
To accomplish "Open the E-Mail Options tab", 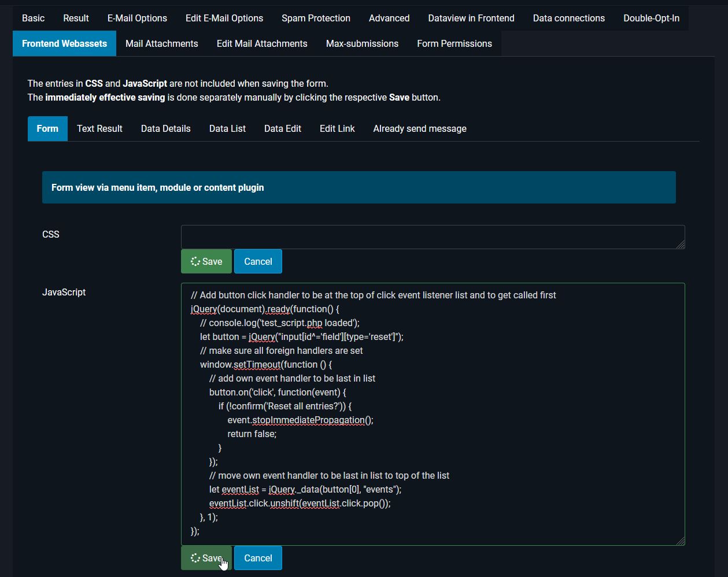I will (137, 18).
